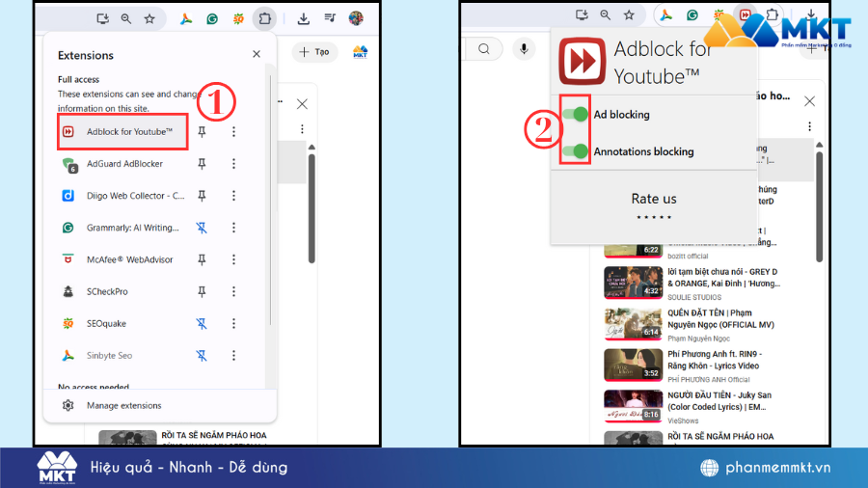Unpin Sinbyte Seo extension
The width and height of the screenshot is (868, 488).
coord(203,355)
